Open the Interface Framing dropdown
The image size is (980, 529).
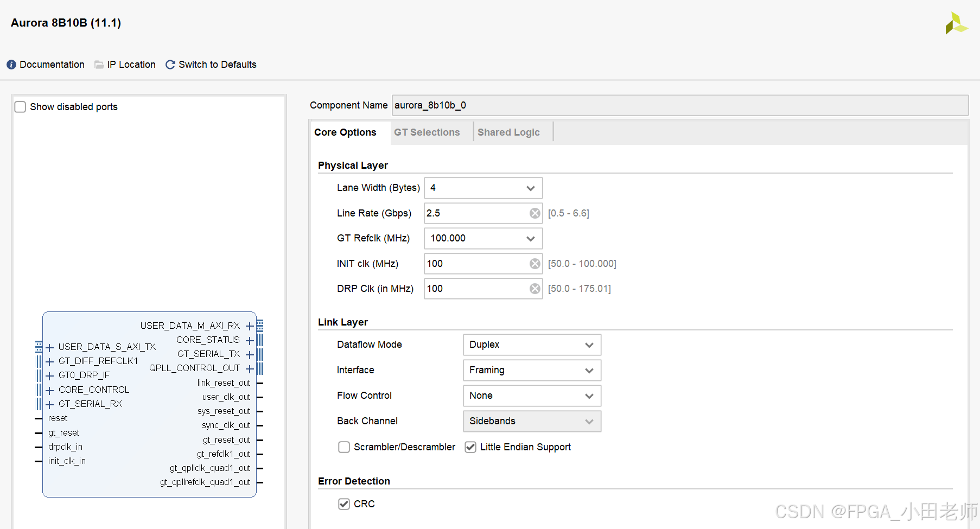pyautogui.click(x=532, y=370)
